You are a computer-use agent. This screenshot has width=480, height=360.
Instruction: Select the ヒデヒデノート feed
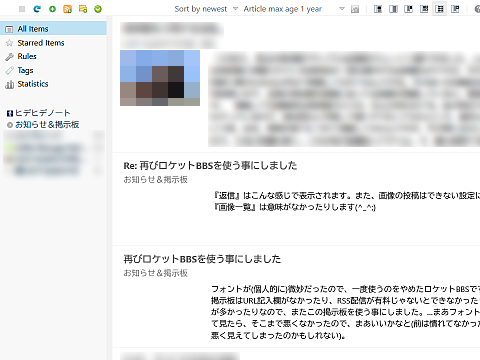click(x=43, y=113)
